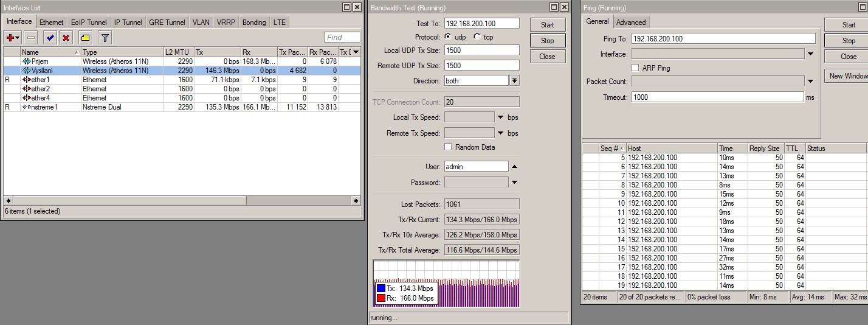Open the red plus Add interface button
868x325 pixels.
[x=12, y=38]
